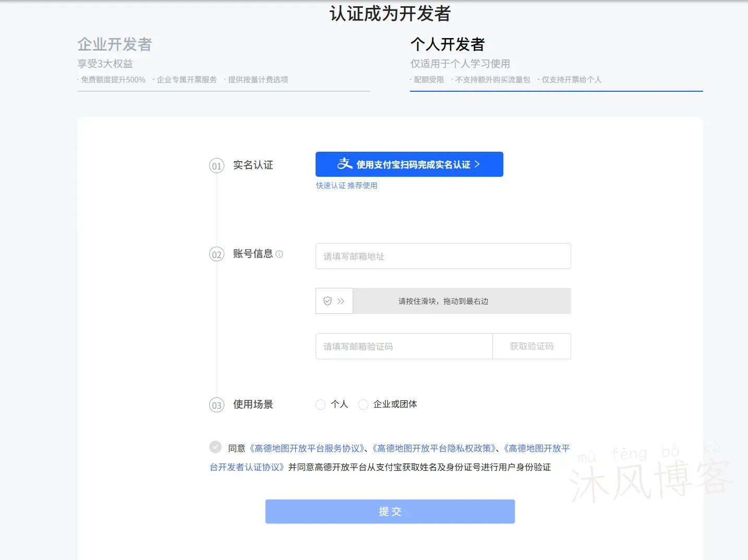Viewport: 748px width, 560px height.
Task: Switch to the 个人开发者 tab
Action: click(x=448, y=45)
